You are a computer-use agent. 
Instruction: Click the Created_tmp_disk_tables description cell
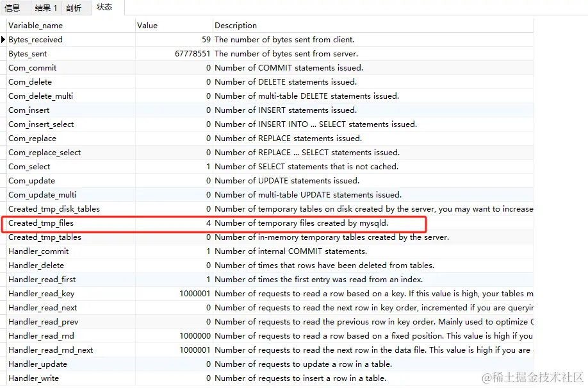[372, 209]
